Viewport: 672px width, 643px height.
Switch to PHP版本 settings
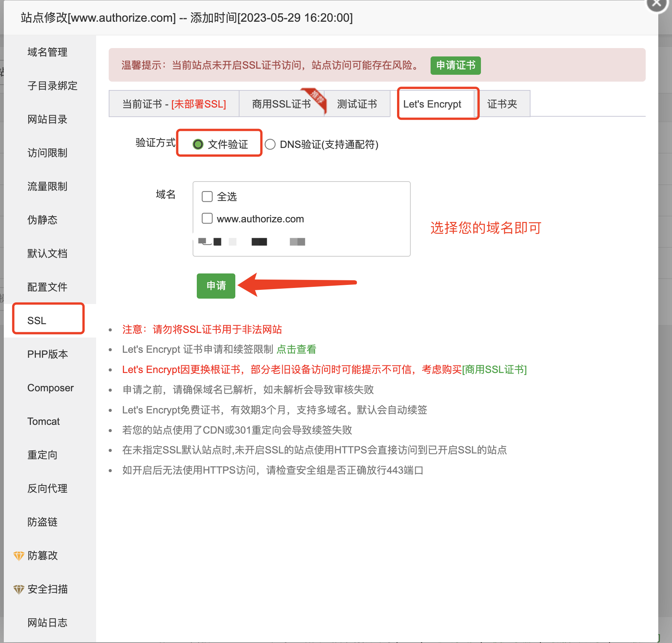47,354
